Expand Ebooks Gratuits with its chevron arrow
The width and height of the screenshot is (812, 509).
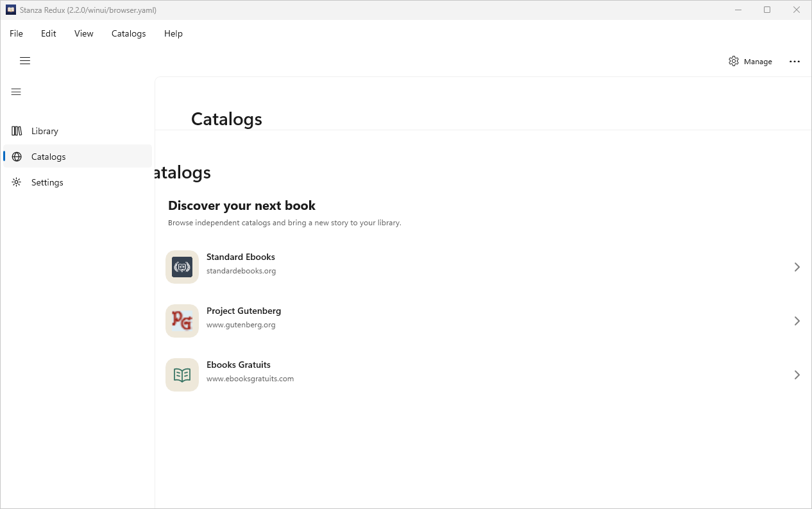(x=797, y=375)
